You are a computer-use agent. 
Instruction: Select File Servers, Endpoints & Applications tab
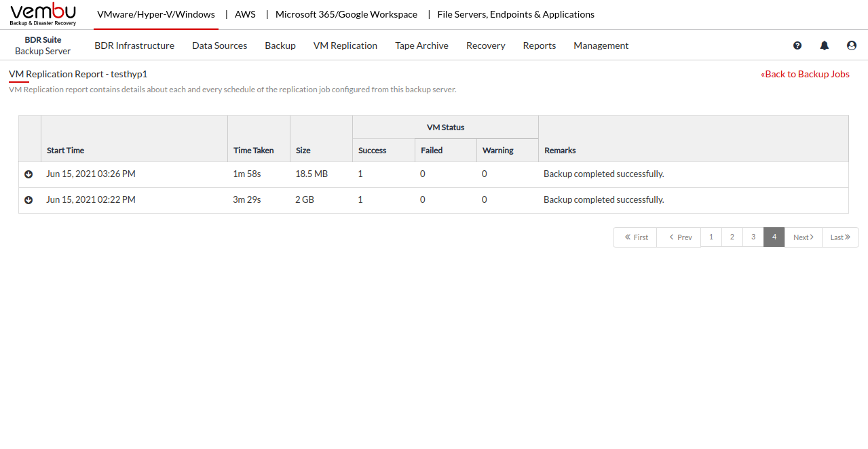515,14
